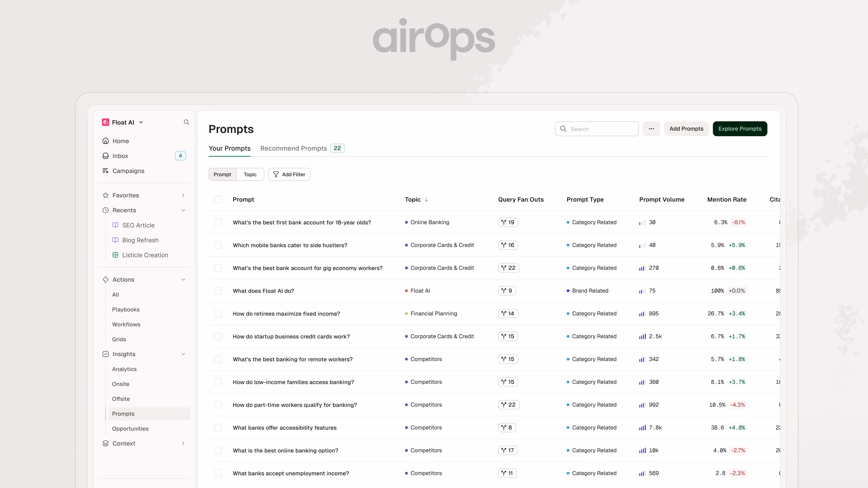Open the three-dots more options button
Screen dimensions: 868x488
coord(651,129)
